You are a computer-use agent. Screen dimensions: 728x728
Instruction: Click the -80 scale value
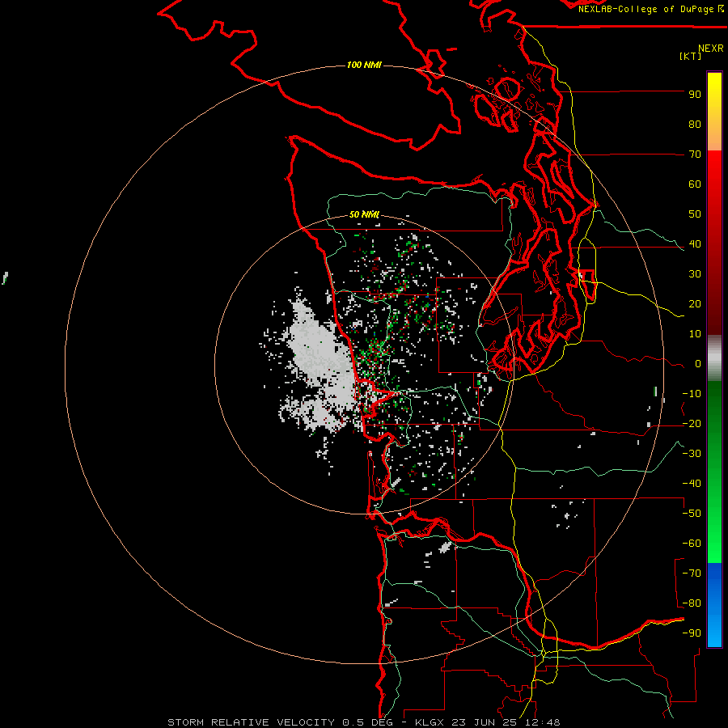coord(692,603)
